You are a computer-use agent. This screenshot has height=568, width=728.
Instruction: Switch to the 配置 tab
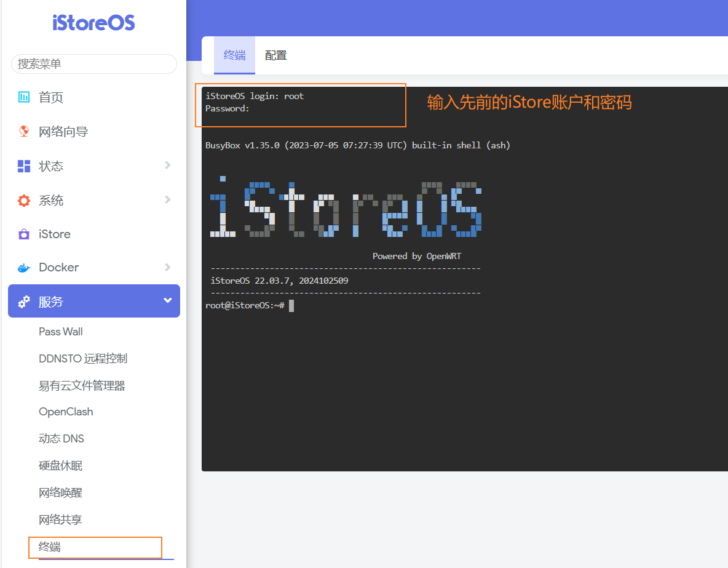click(276, 55)
